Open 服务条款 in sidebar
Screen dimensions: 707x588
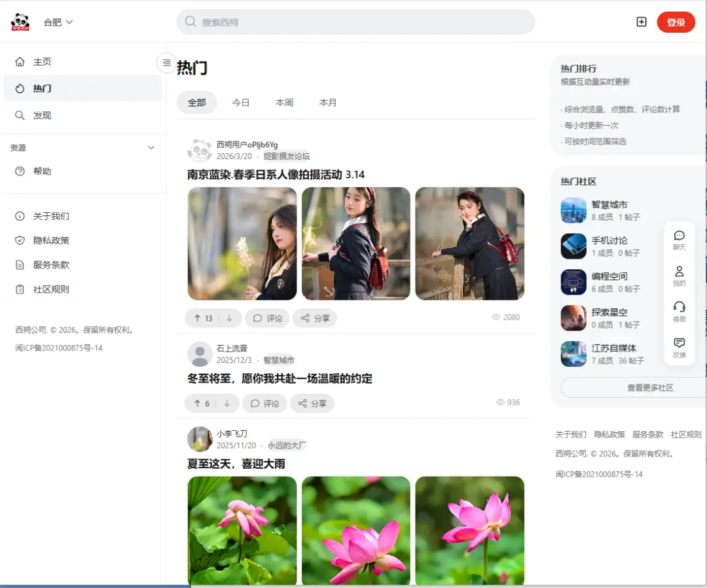83,265
